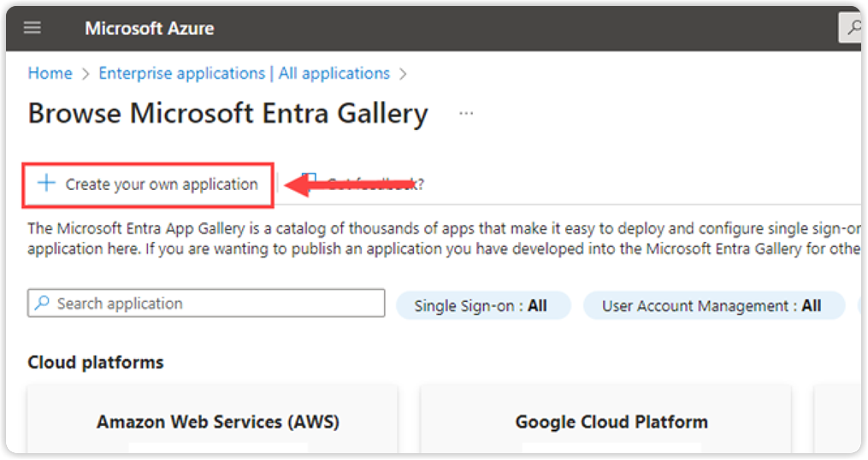The height and width of the screenshot is (460, 868).
Task: Click the magnifier icon in Search application box
Action: click(x=42, y=303)
